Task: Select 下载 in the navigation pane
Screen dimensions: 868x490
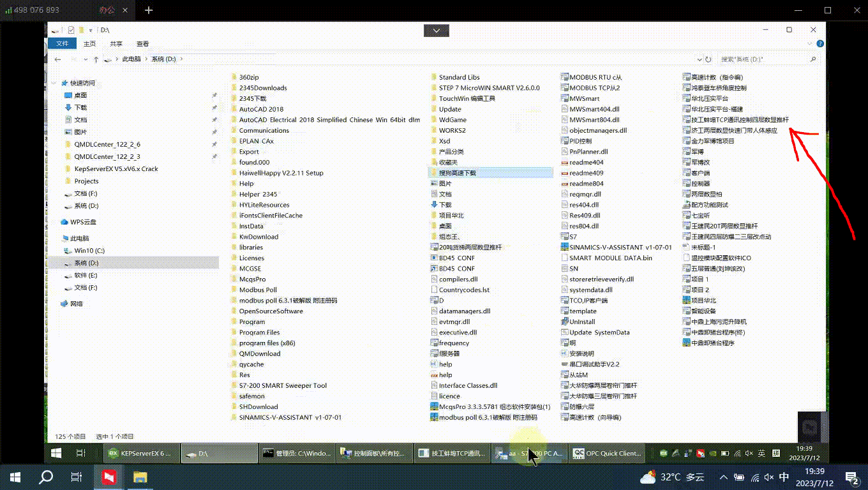Action: click(x=80, y=107)
